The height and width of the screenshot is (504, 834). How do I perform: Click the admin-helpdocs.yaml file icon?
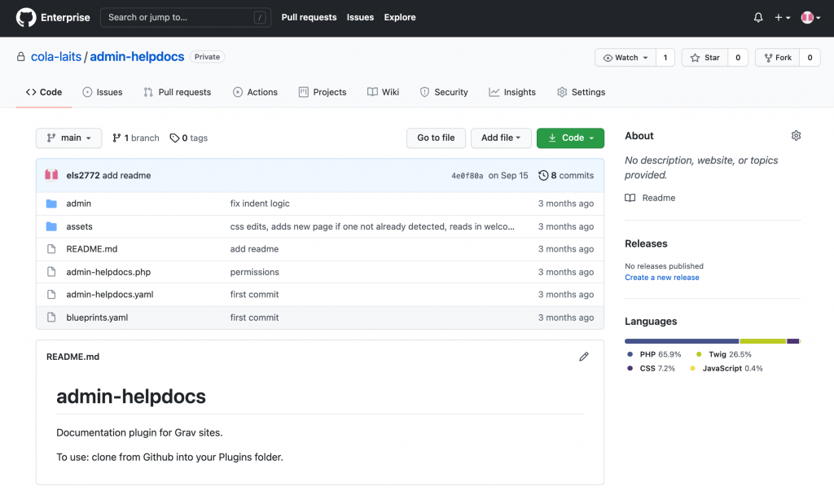pos(51,294)
